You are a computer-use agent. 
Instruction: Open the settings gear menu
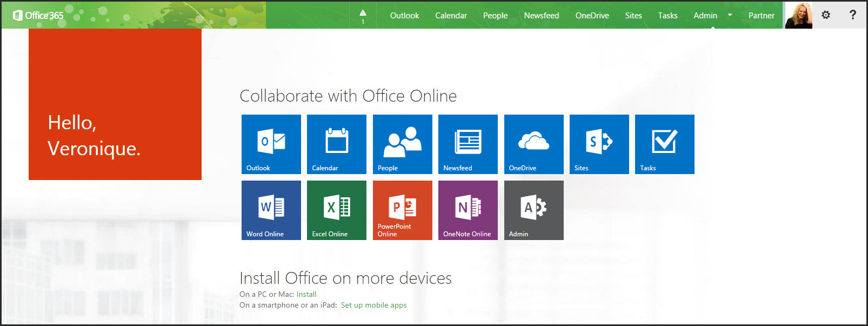[825, 15]
